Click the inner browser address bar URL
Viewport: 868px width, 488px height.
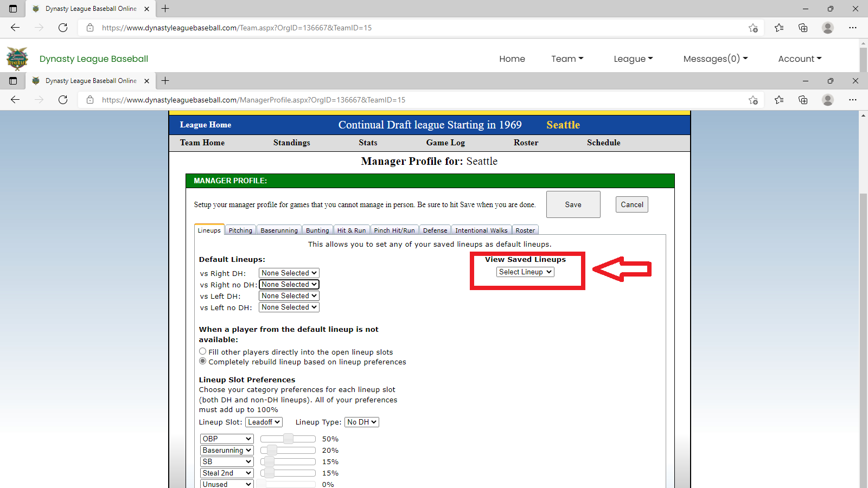pos(253,100)
